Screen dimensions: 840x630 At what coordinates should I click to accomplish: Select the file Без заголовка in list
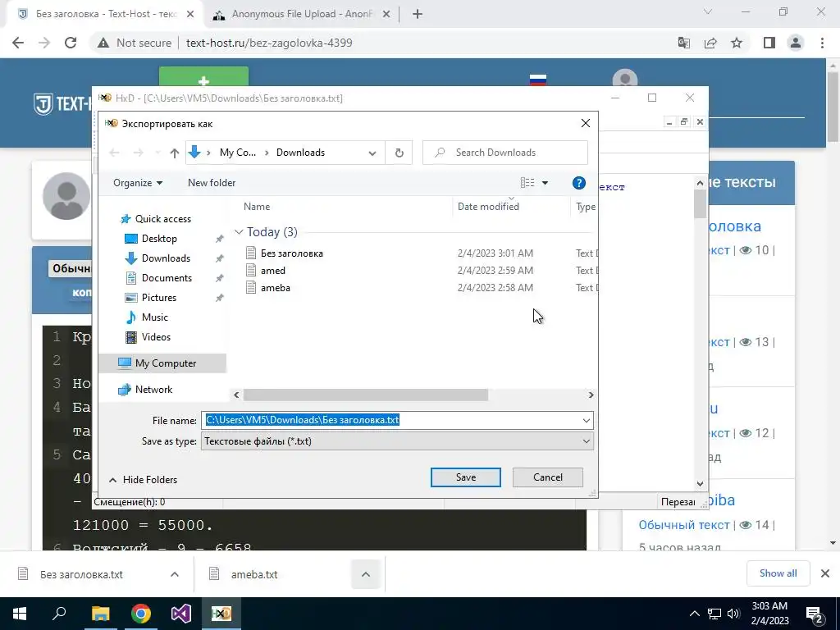pos(291,253)
